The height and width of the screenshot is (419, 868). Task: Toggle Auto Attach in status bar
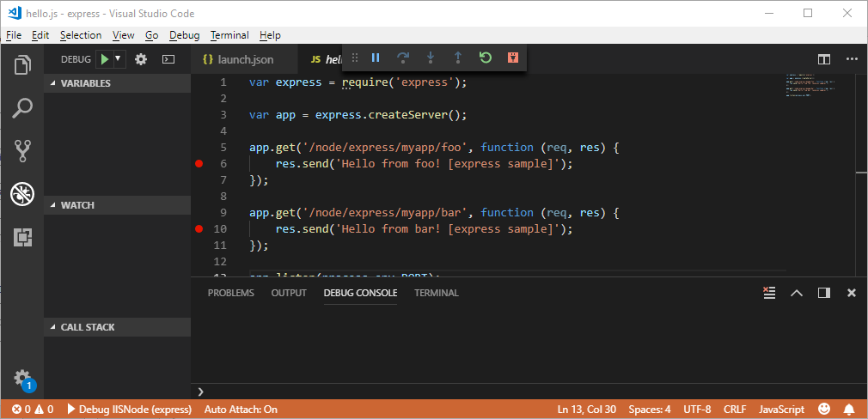coord(241,410)
